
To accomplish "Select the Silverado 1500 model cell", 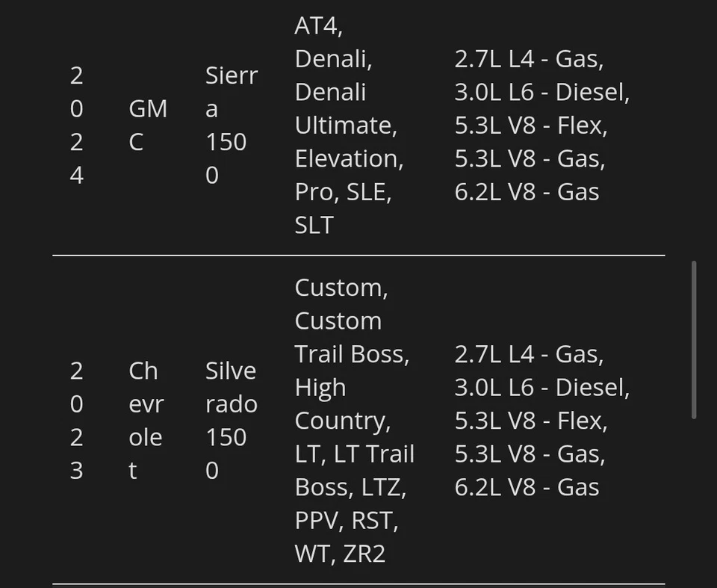I will tap(231, 421).
